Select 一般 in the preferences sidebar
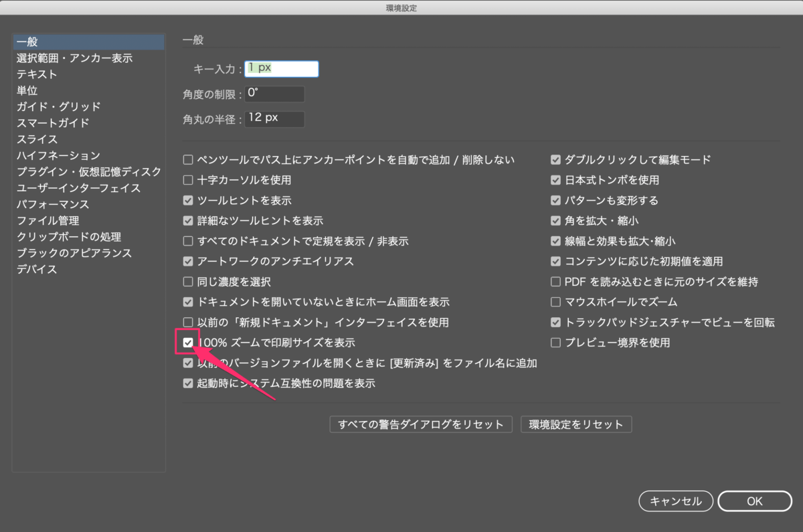Screen dimensions: 803x532 coord(88,42)
